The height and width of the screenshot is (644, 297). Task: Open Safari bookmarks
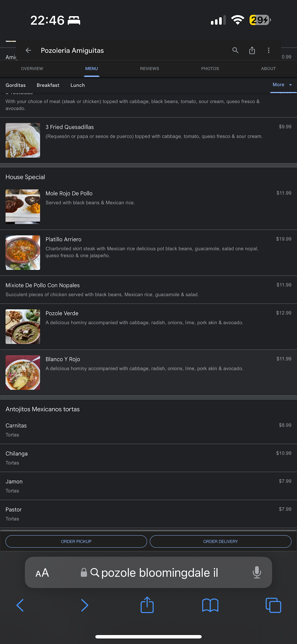[x=210, y=605]
